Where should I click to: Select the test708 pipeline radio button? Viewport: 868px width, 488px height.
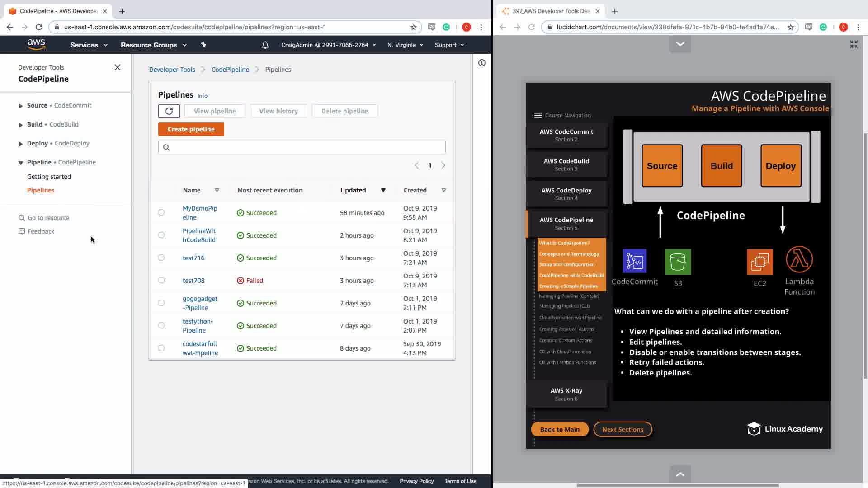[x=161, y=280]
